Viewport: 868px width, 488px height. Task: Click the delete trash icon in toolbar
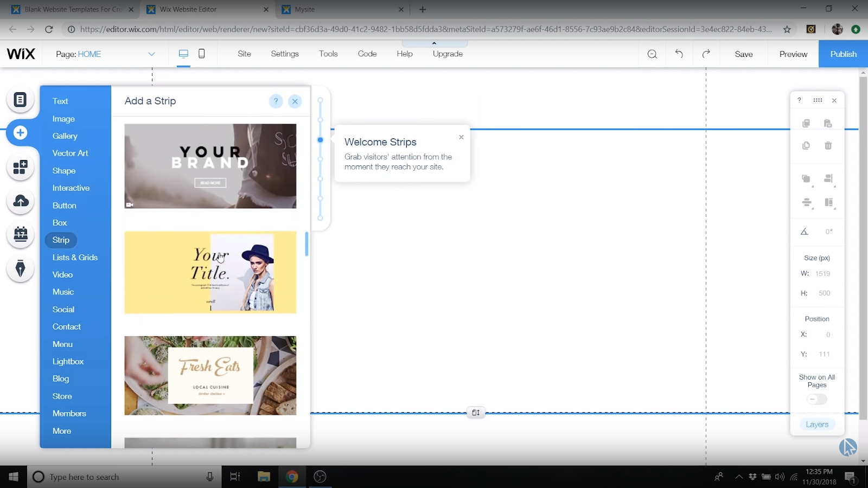(x=828, y=145)
